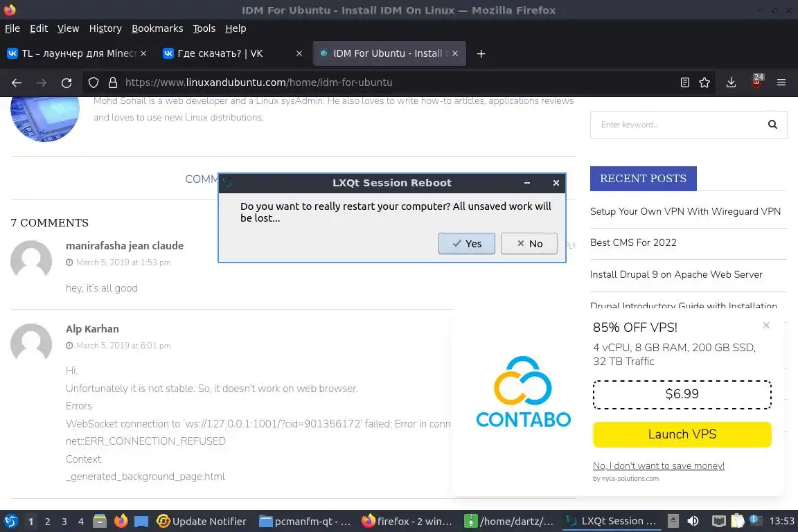798x532 pixels.
Task: Click the March 5, 2019 at 1:53 pm timestamp
Action: 123,262
